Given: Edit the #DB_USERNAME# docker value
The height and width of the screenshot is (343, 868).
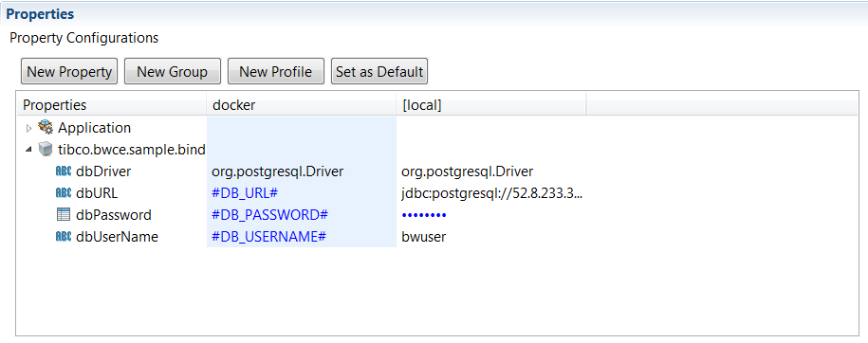Looking at the screenshot, I should pyautogui.click(x=268, y=237).
